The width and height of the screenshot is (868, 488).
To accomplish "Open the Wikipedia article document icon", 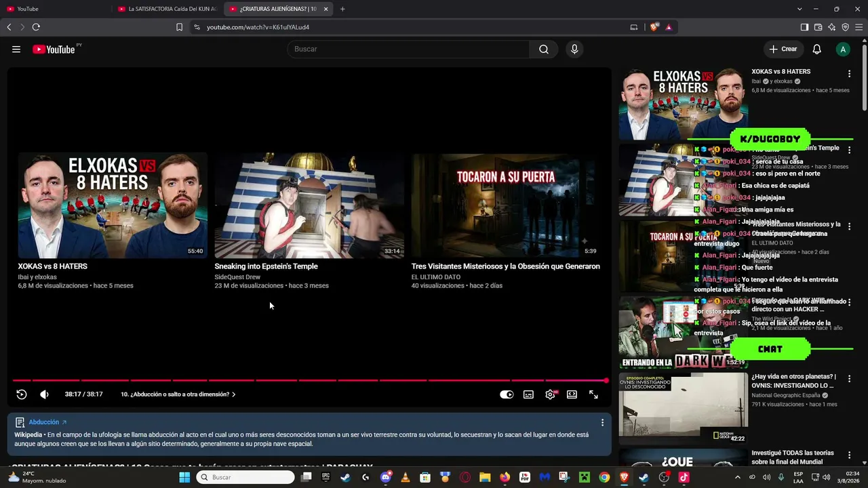I will click(x=20, y=422).
